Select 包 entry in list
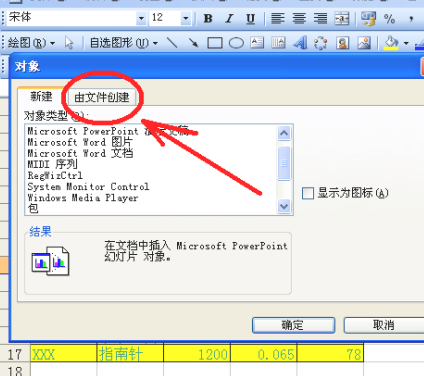The image size is (424, 376). tap(151, 209)
